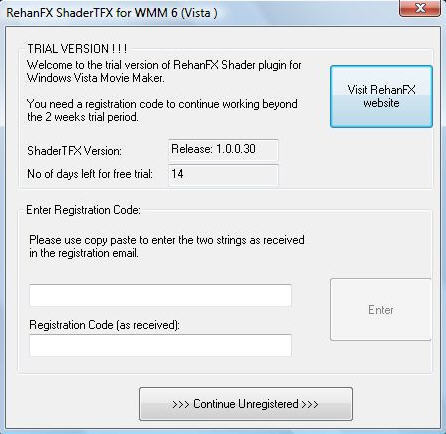Select the days left value 14
The height and width of the screenshot is (434, 446).
coord(223,175)
